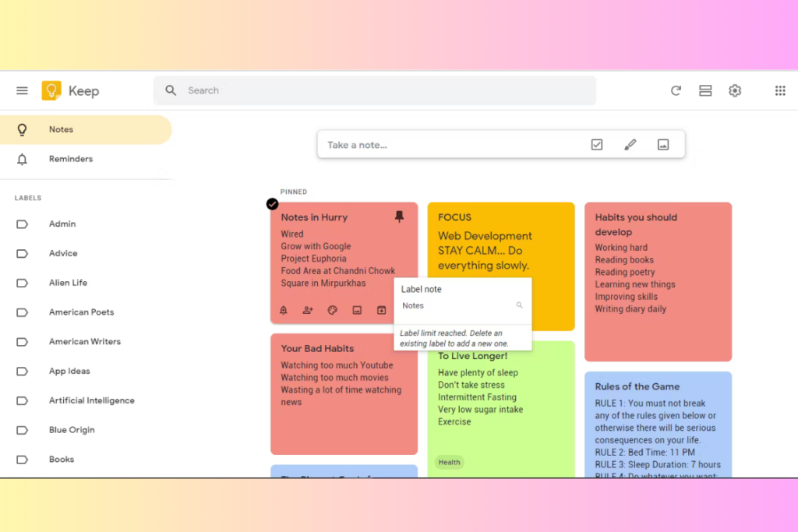Viewport: 798px width, 532px height.
Task: Click the label name field containing Notes
Action: point(457,305)
